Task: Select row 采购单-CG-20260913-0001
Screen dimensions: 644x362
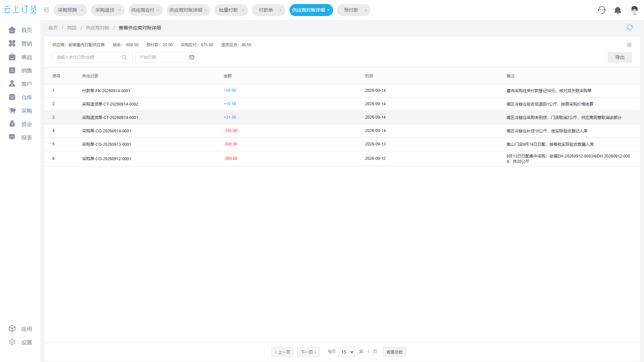Action: point(342,144)
